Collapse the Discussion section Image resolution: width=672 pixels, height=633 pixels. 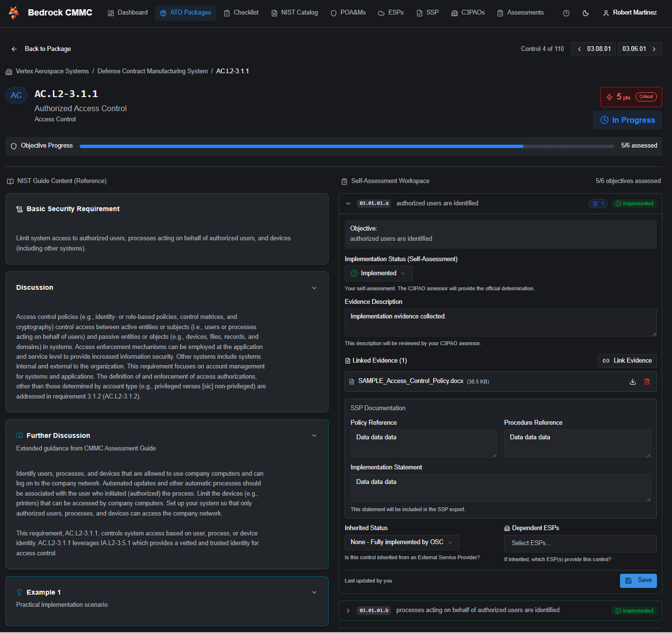coord(314,287)
